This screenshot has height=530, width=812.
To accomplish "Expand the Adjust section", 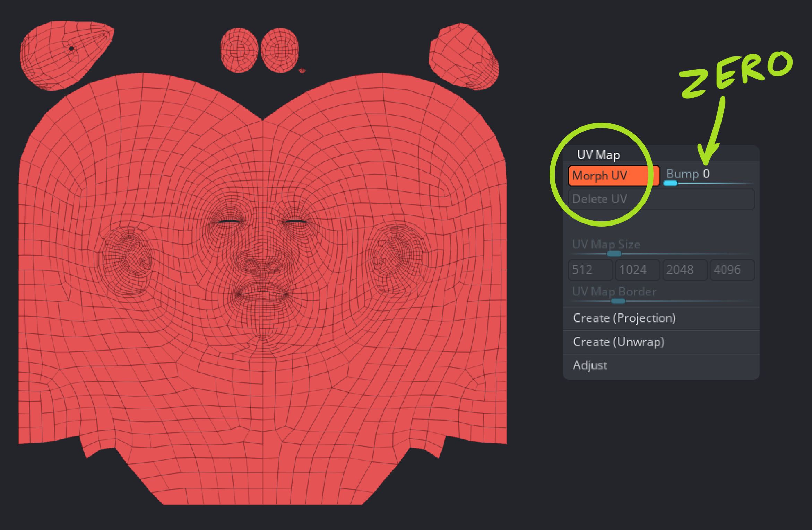I will coord(590,365).
